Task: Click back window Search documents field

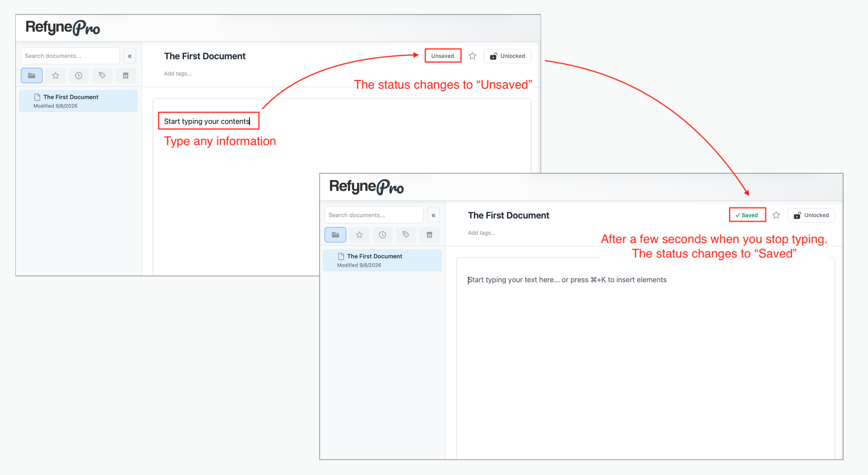Action: [x=70, y=56]
